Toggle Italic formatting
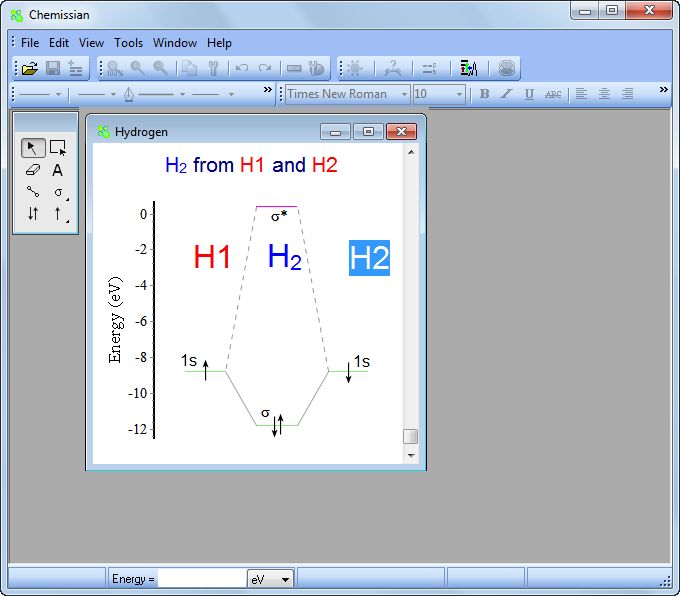 point(507,94)
